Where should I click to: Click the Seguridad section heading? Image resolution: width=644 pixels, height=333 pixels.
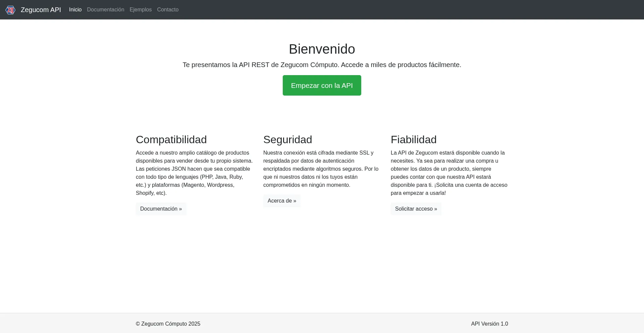287,140
